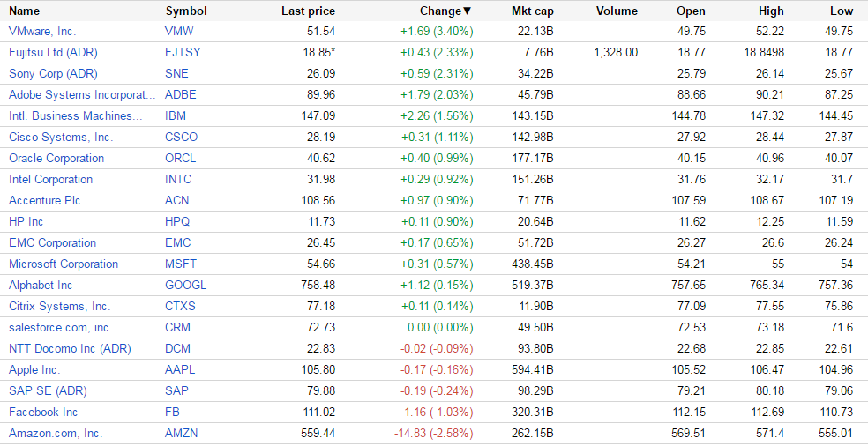The height and width of the screenshot is (446, 868).
Task: Click the INTC ticker symbol
Action: (x=178, y=179)
